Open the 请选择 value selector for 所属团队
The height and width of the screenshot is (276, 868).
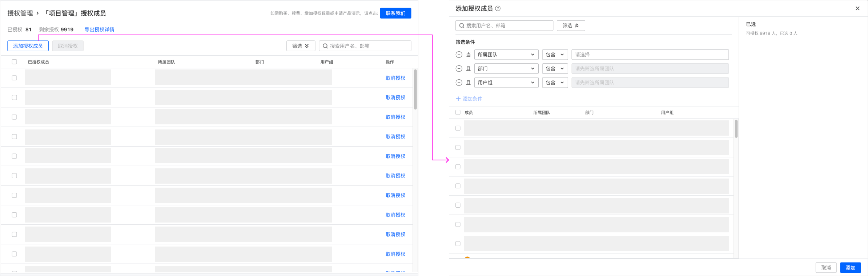tap(650, 55)
